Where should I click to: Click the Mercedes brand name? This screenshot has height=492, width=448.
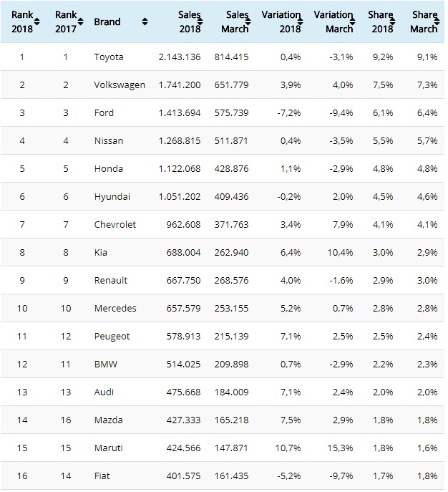click(x=115, y=308)
